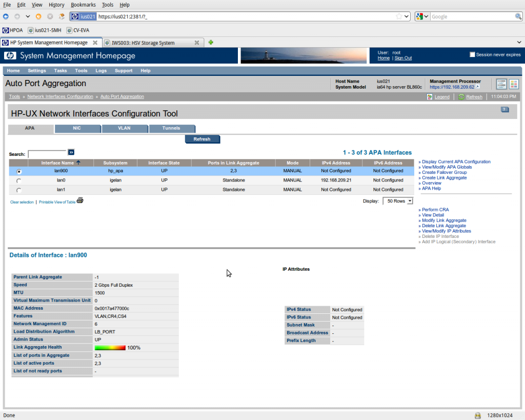Image resolution: width=525 pixels, height=420 pixels.
Task: Switch to the grid view icon at top right
Action: [514, 84]
